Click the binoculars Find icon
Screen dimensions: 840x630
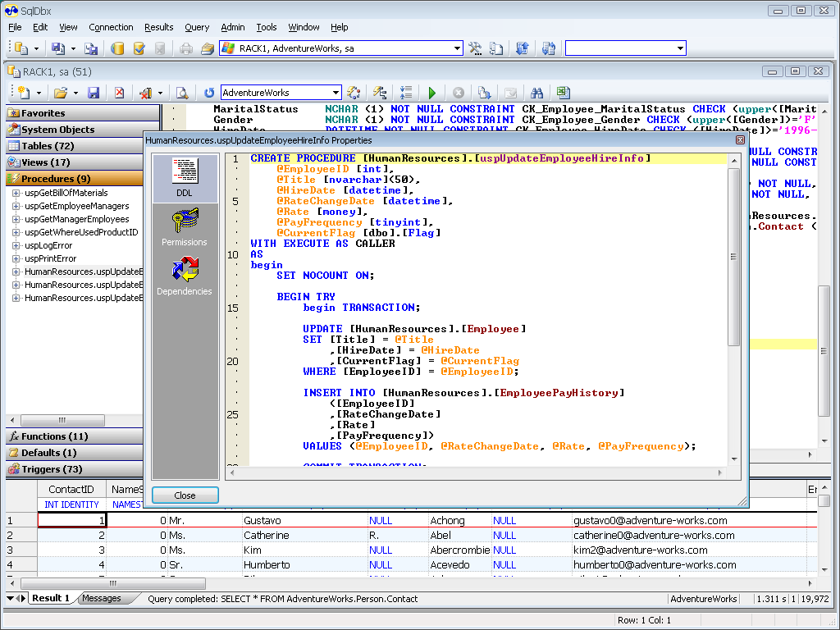pyautogui.click(x=537, y=93)
